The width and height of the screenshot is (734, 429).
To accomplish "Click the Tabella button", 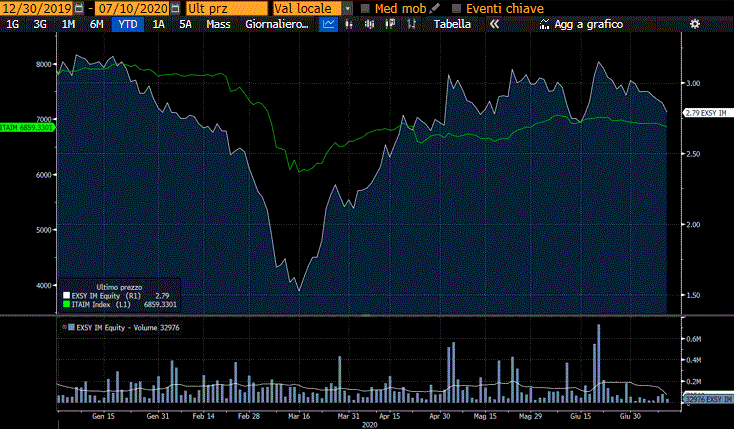I will pos(452,24).
